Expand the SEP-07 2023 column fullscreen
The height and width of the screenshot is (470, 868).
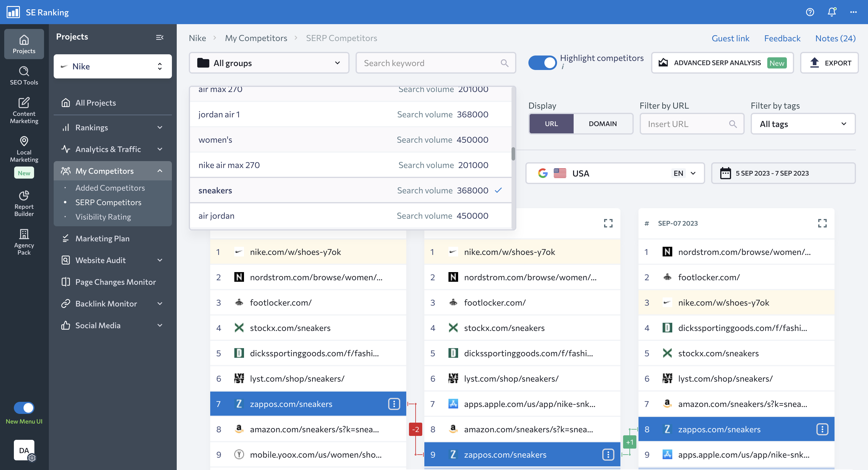[x=822, y=223]
